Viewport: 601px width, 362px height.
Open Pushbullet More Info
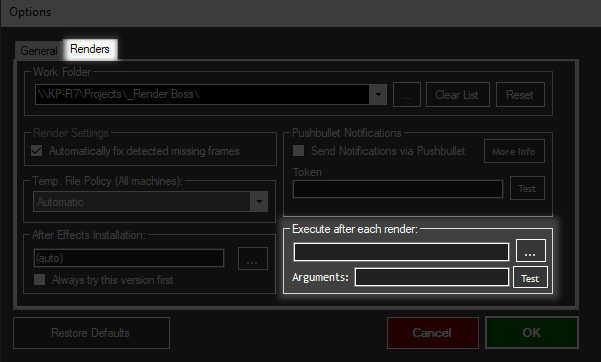coord(514,151)
